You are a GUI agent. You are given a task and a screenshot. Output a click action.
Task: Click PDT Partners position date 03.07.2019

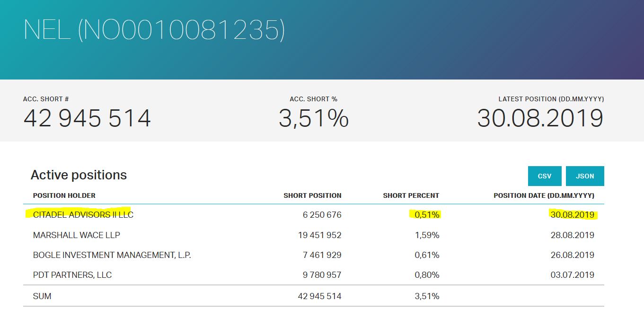pyautogui.click(x=572, y=275)
